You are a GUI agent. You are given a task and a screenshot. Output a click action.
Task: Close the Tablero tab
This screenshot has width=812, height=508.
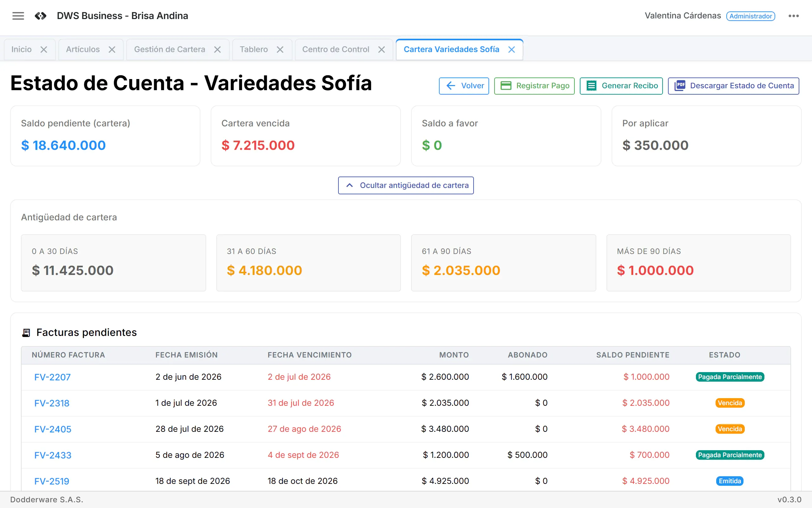[280, 50]
